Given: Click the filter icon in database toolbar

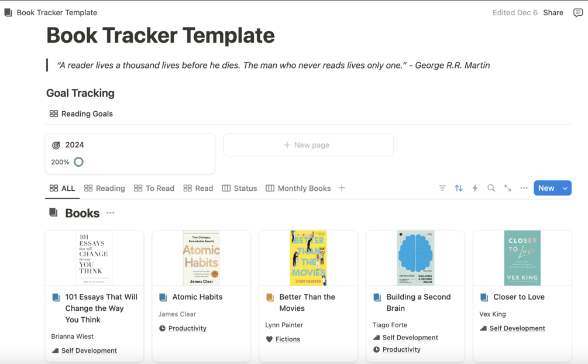Looking at the screenshot, I should coord(442,188).
